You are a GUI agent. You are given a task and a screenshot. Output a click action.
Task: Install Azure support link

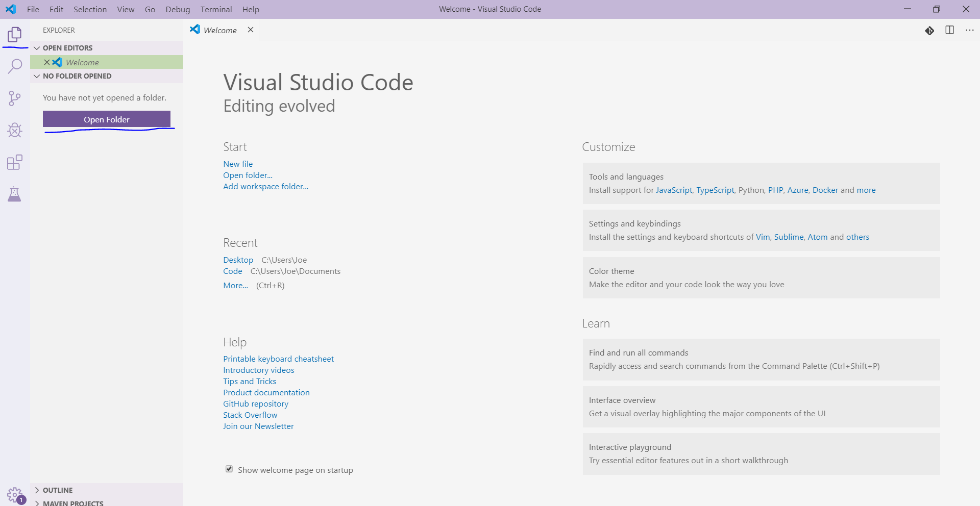[x=798, y=190]
